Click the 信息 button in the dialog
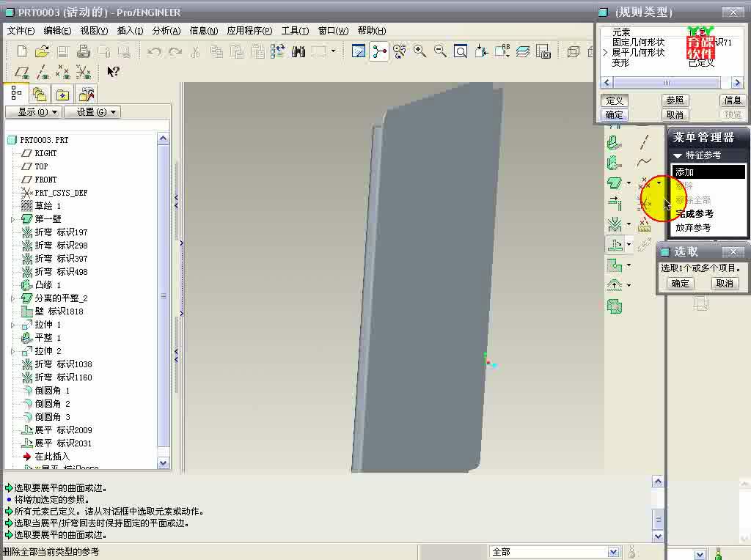Screen dimensions: 751x560 tap(733, 100)
